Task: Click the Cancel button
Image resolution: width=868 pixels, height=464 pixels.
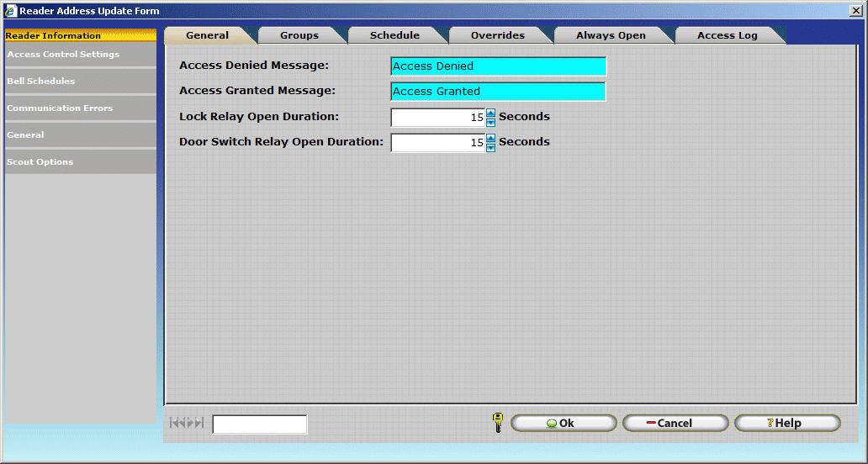Action: point(675,423)
